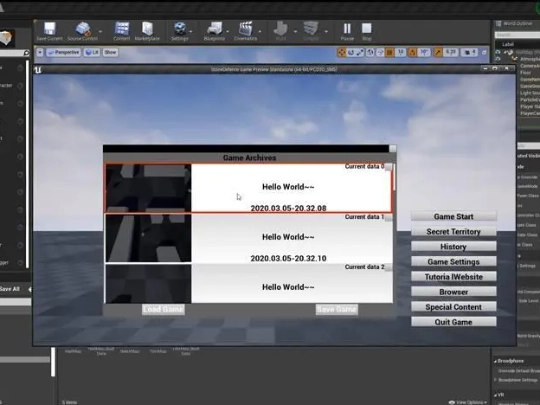Collapse the VR section in details
The width and height of the screenshot is (540, 405).
coord(495,395)
